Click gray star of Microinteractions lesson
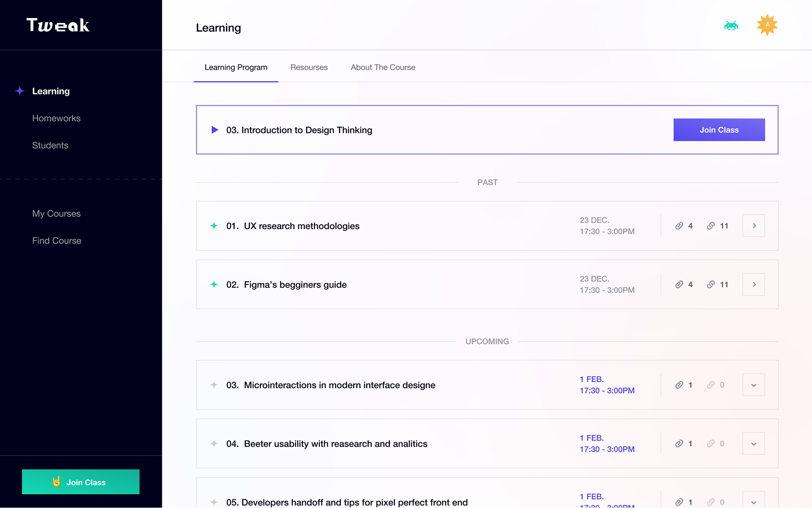This screenshot has height=508, width=812. [214, 385]
